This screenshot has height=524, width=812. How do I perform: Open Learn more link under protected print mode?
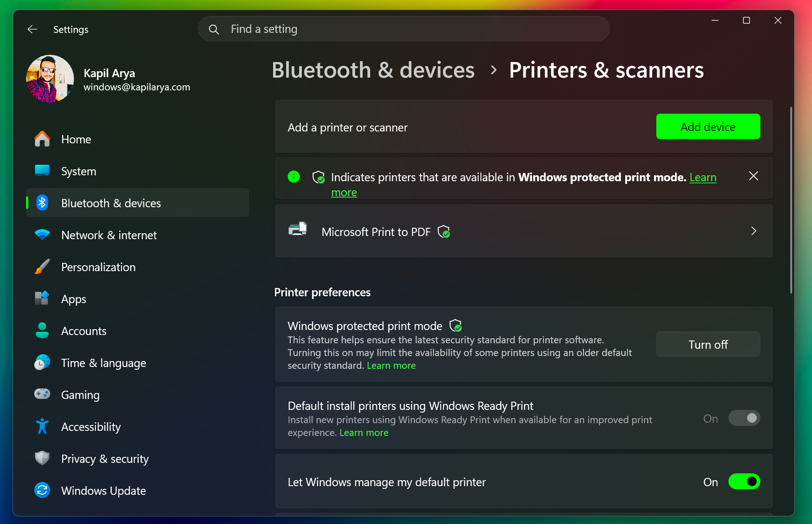(x=391, y=366)
